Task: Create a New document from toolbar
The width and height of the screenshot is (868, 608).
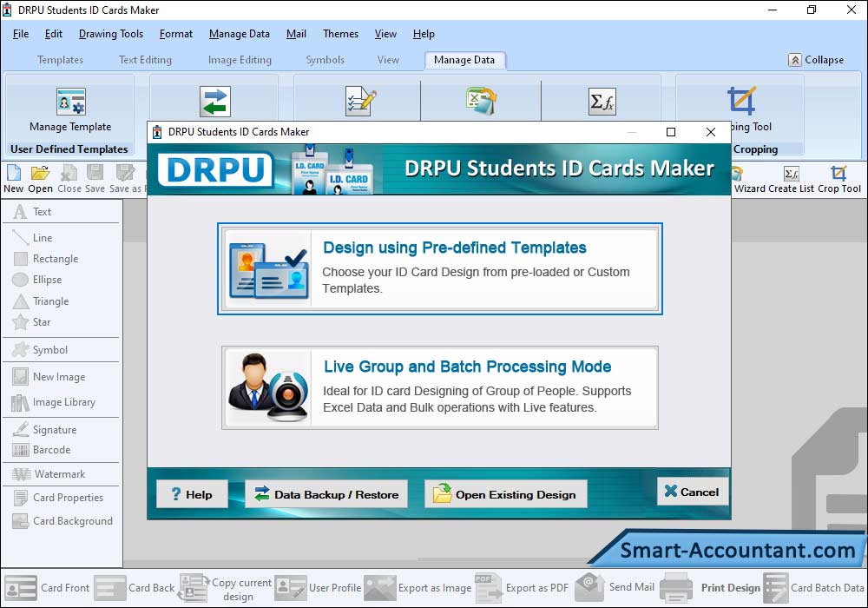Action: [x=13, y=180]
